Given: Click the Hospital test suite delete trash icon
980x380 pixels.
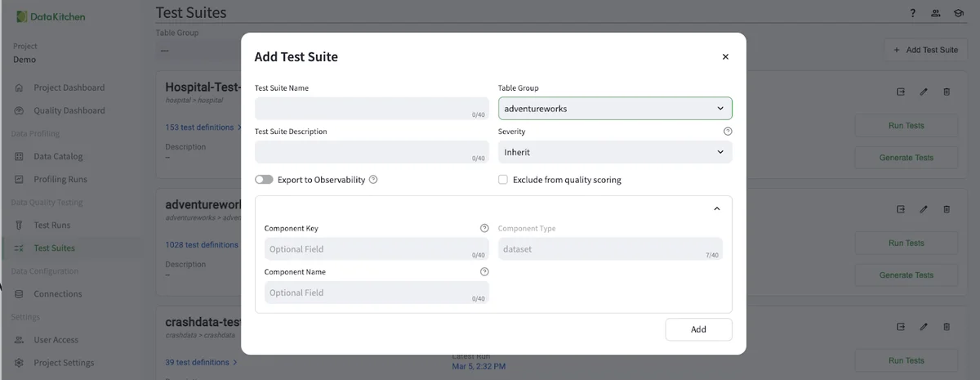Looking at the screenshot, I should pos(947,92).
